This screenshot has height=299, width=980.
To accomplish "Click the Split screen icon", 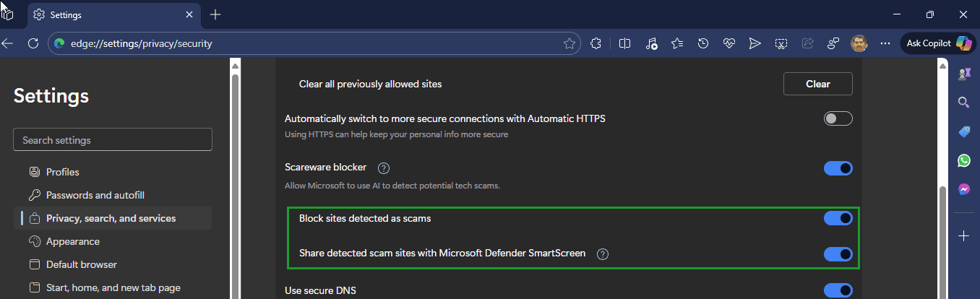I will coord(625,43).
